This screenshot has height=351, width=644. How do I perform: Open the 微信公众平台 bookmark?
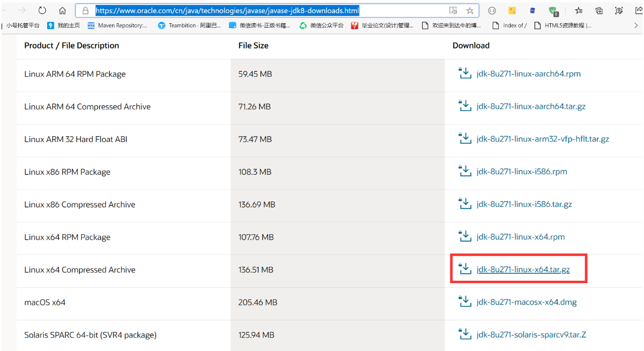click(x=321, y=26)
